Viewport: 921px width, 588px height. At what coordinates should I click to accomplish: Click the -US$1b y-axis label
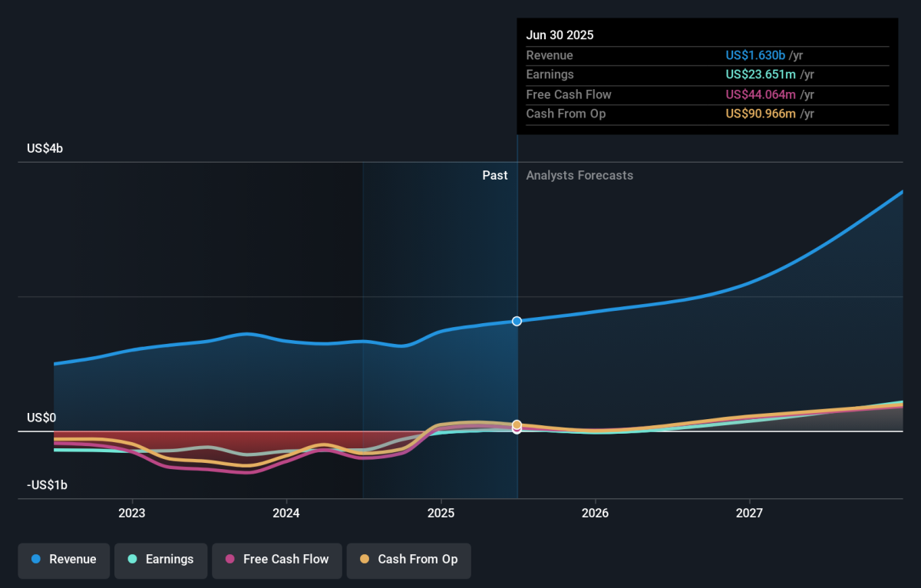point(48,485)
